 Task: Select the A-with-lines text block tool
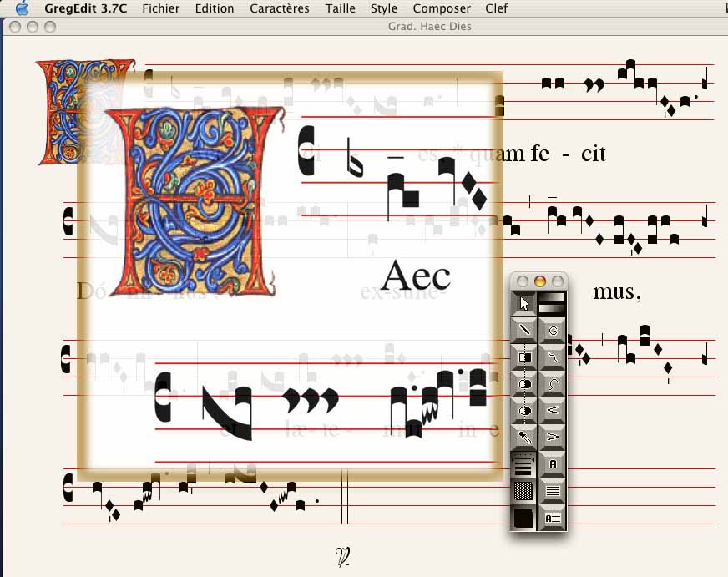pos(553,518)
